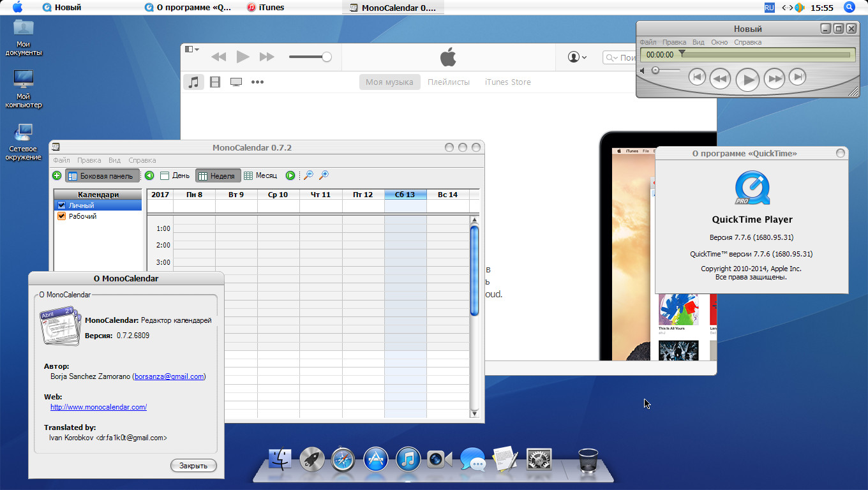Switch to О программе task in top bar

click(x=188, y=8)
